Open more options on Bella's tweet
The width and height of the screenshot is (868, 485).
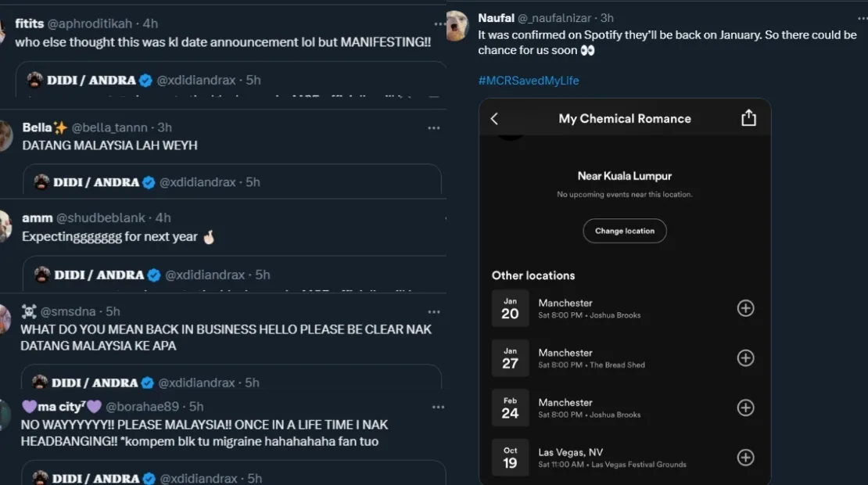tap(433, 128)
